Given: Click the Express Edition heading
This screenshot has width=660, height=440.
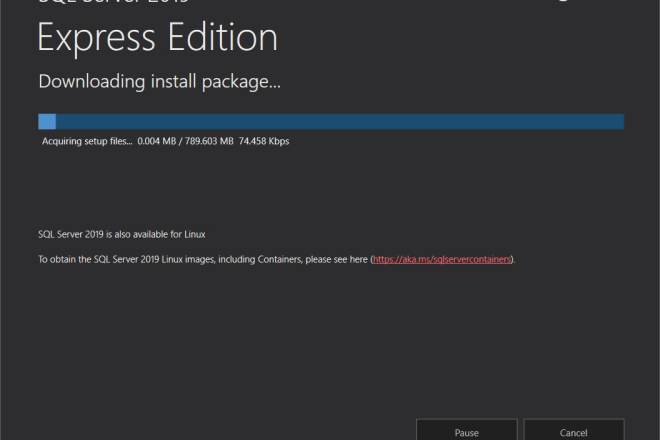Looking at the screenshot, I should pos(157,38).
